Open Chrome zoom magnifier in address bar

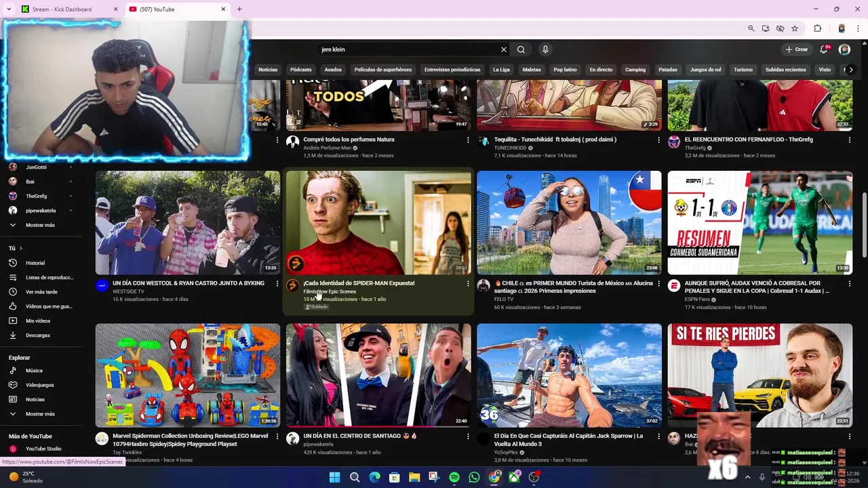(x=751, y=28)
